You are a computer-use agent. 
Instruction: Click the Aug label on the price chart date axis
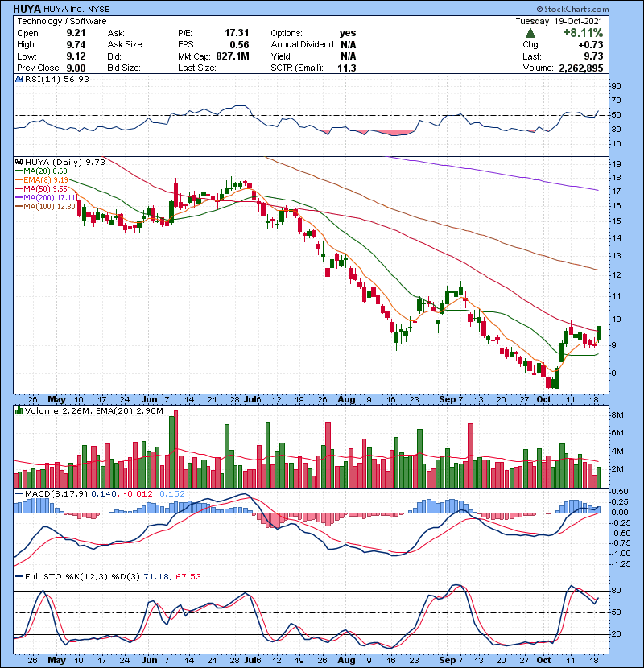[x=346, y=399]
